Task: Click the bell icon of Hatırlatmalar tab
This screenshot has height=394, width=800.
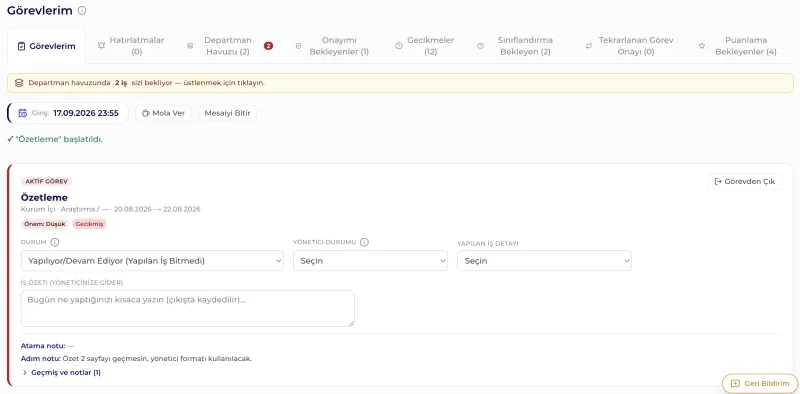Action: (101, 46)
